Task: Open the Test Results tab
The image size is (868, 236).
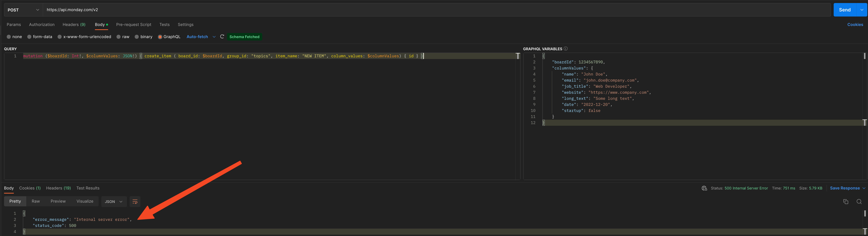Action: tap(88, 188)
